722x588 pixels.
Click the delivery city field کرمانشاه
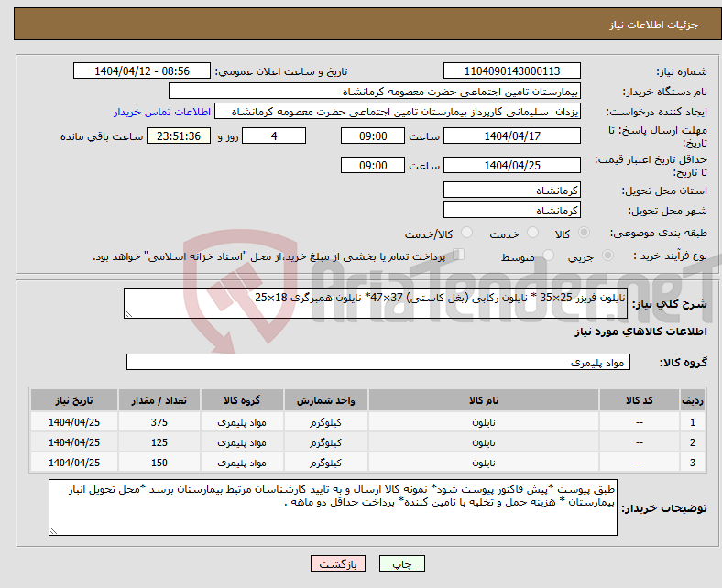pyautogui.click(x=512, y=210)
